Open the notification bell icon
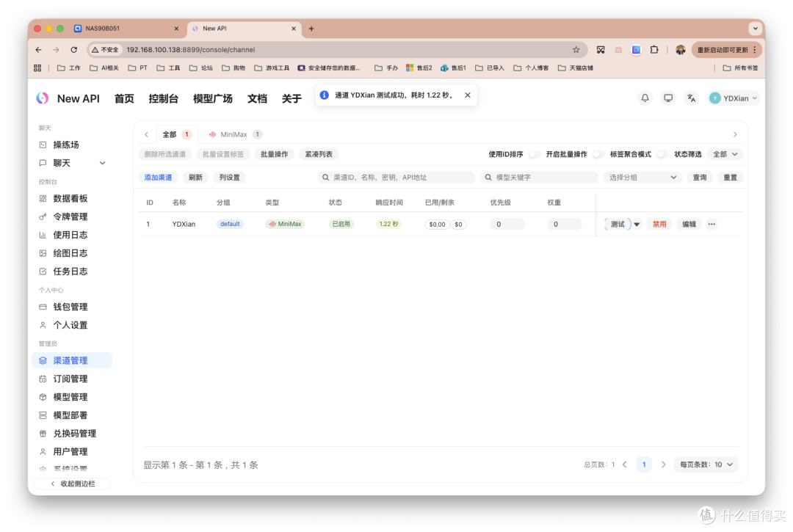Screen dimensions: 793x532 645,98
